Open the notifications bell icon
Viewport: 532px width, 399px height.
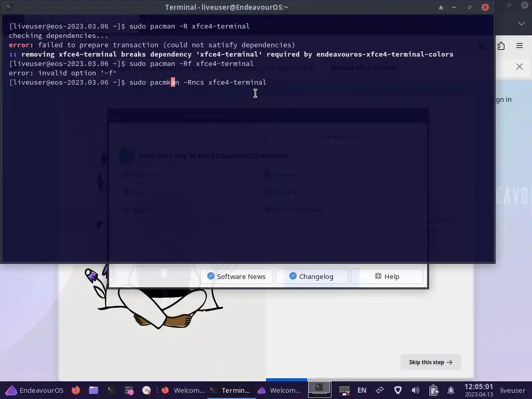click(x=451, y=390)
